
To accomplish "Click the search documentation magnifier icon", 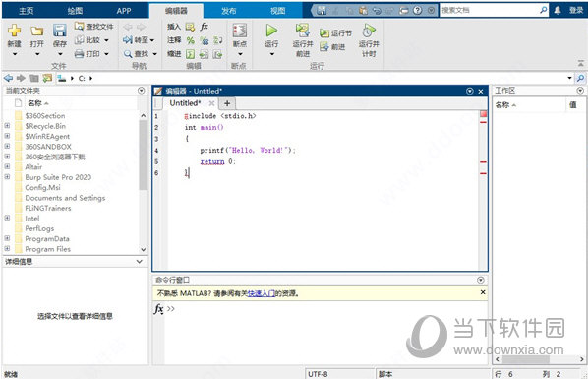I will point(543,10).
